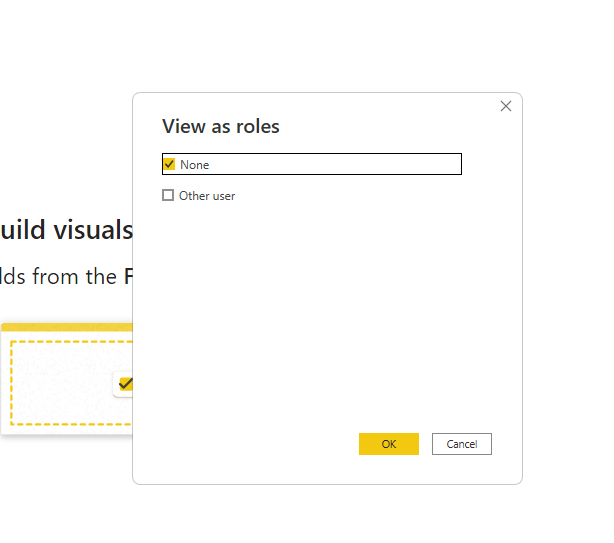Check the Other user checkbox
Image resolution: width=614 pixels, height=543 pixels.
pyautogui.click(x=168, y=195)
